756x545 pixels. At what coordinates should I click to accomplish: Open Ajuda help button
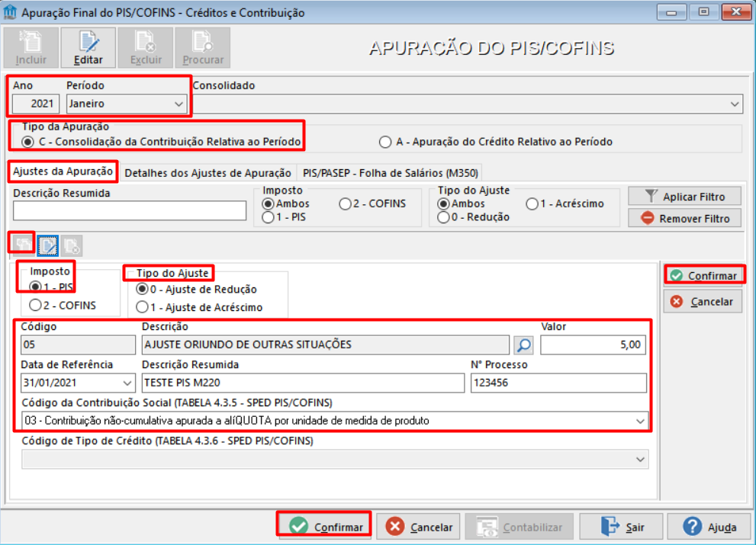click(709, 527)
